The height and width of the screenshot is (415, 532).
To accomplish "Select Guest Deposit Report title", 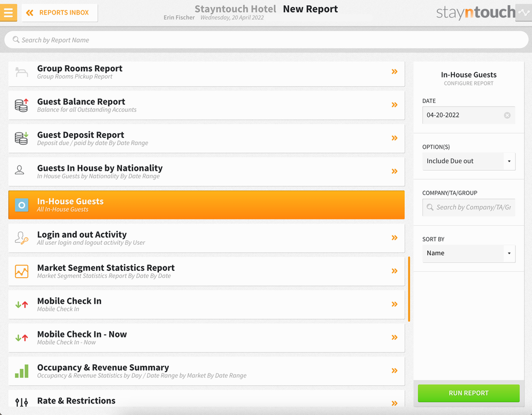I will pos(80,135).
